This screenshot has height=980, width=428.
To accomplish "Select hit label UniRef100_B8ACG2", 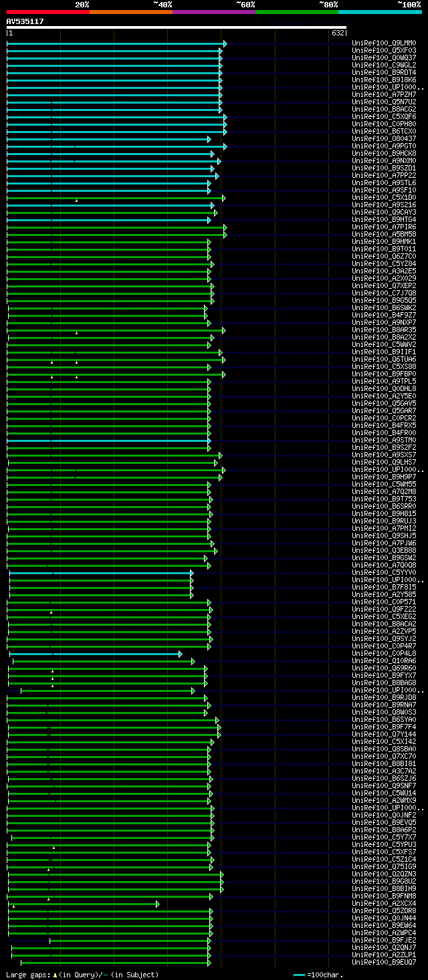I will click(x=384, y=110).
